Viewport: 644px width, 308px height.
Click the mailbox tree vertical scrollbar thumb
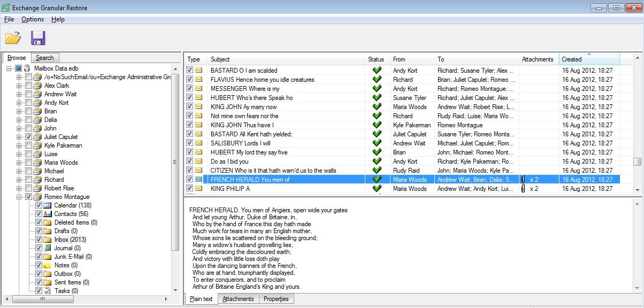pyautogui.click(x=175, y=163)
